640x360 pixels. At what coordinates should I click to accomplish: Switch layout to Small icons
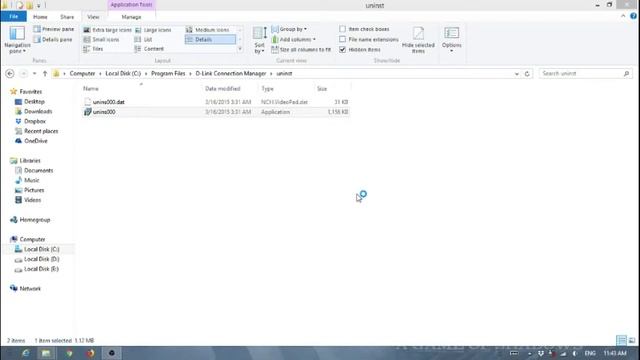pyautogui.click(x=101, y=40)
